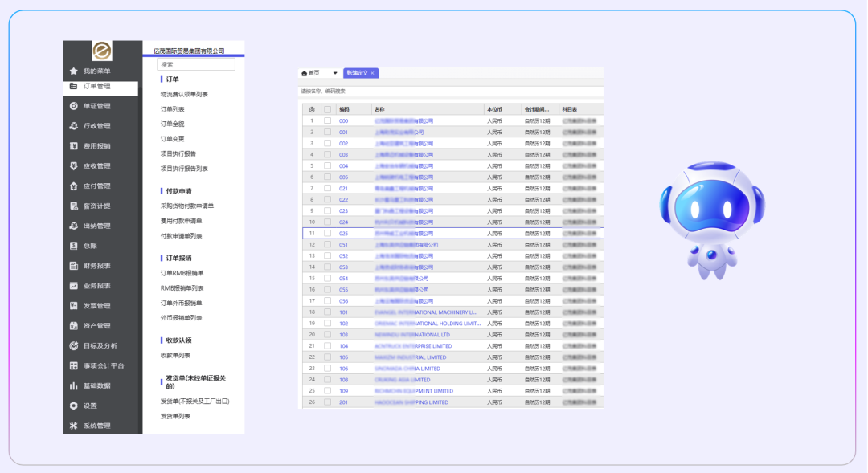Image resolution: width=868 pixels, height=473 pixels.
Task: Click 收款单列表 under 收款认领
Action: tap(175, 355)
